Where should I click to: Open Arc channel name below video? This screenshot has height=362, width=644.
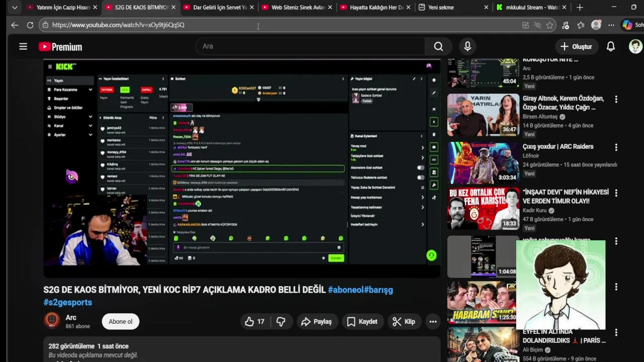click(71, 318)
